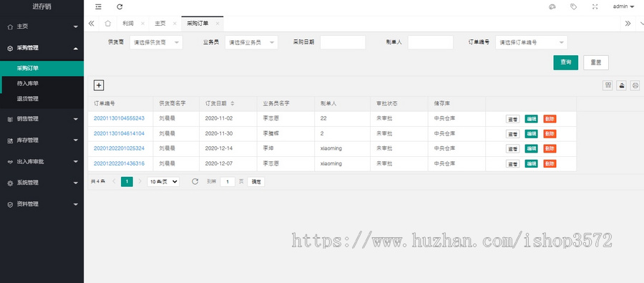View order 20201202201025324 row button
The image size is (644, 283).
pyautogui.click(x=512, y=148)
